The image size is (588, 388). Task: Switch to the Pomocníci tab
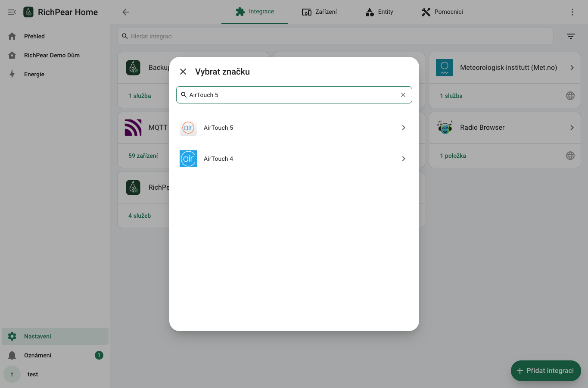(442, 12)
